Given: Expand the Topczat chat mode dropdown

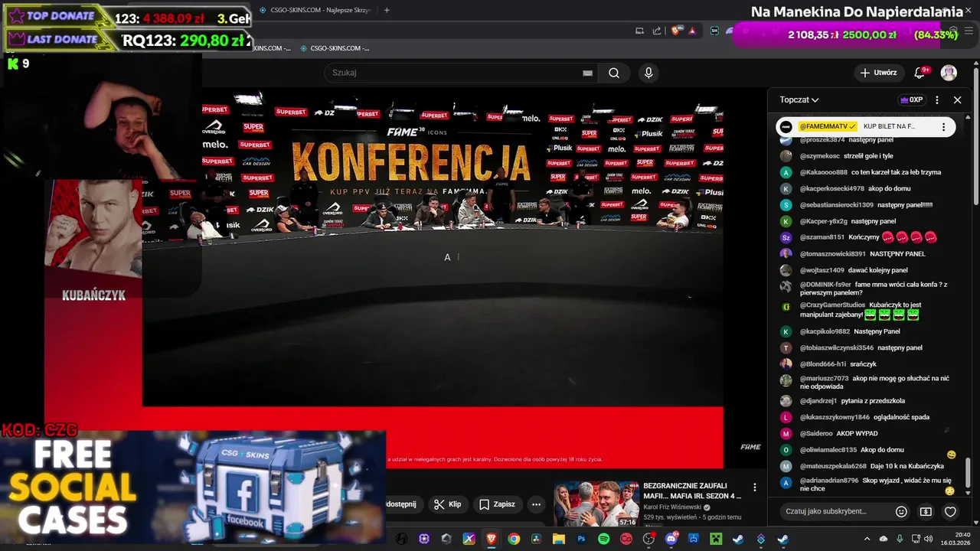Looking at the screenshot, I should (799, 99).
